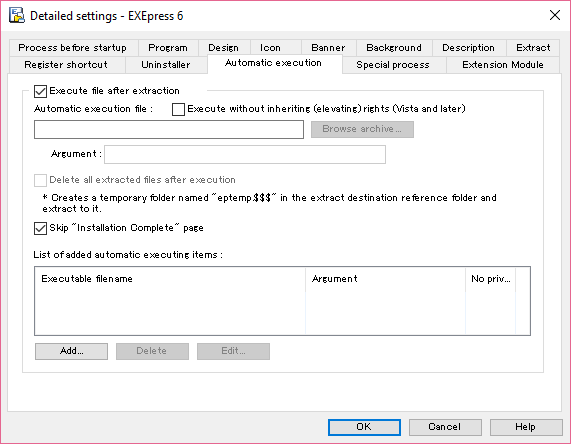
Task: Click the Add... button
Action: click(71, 351)
